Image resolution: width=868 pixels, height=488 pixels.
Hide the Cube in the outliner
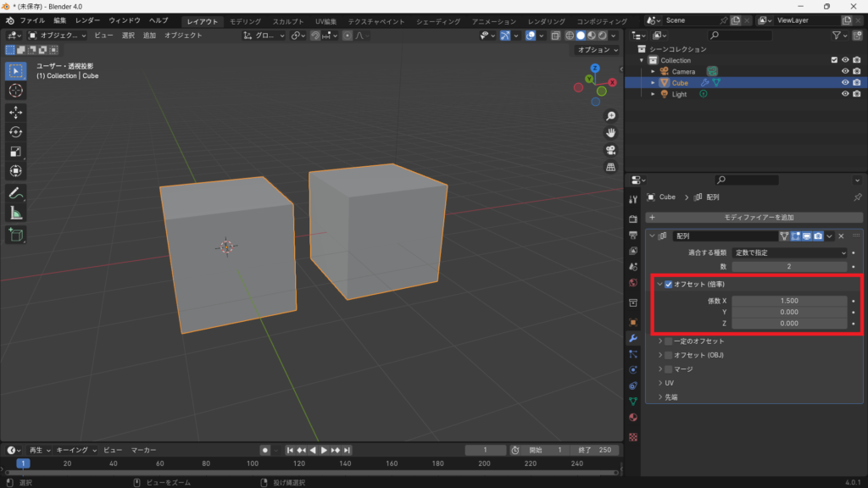click(x=844, y=83)
